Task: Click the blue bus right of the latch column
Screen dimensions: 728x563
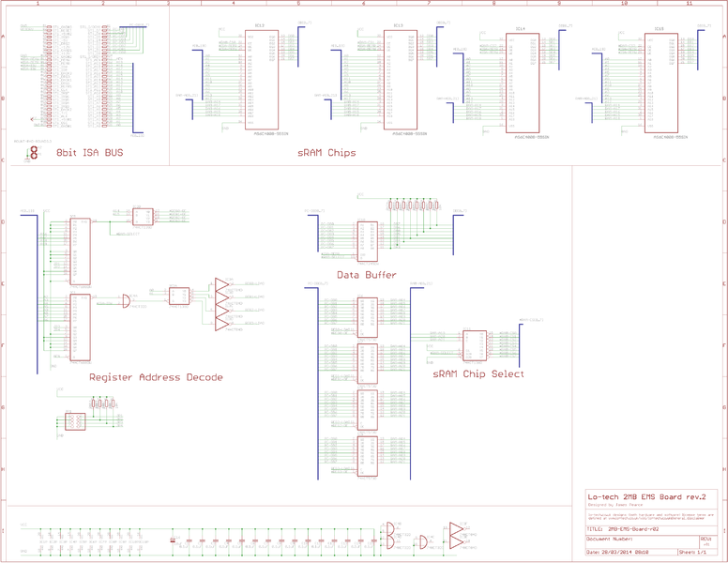Action: pos(410,384)
